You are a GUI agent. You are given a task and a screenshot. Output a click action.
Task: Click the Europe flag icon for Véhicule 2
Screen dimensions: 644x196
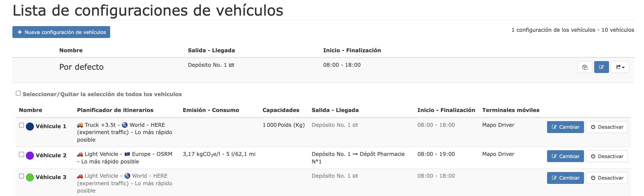click(x=127, y=154)
